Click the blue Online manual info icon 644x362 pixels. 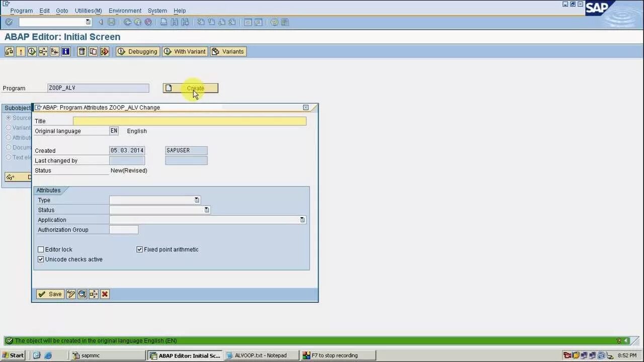pos(65,51)
